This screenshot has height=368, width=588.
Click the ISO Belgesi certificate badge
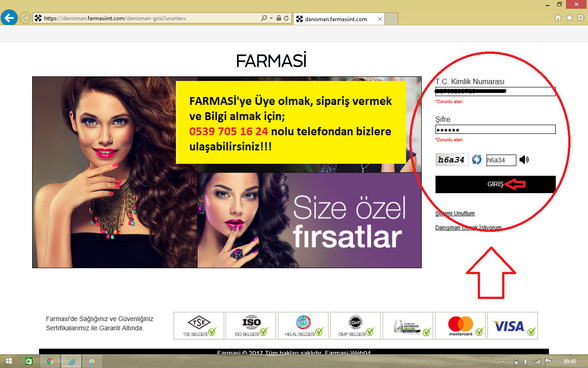(x=251, y=326)
